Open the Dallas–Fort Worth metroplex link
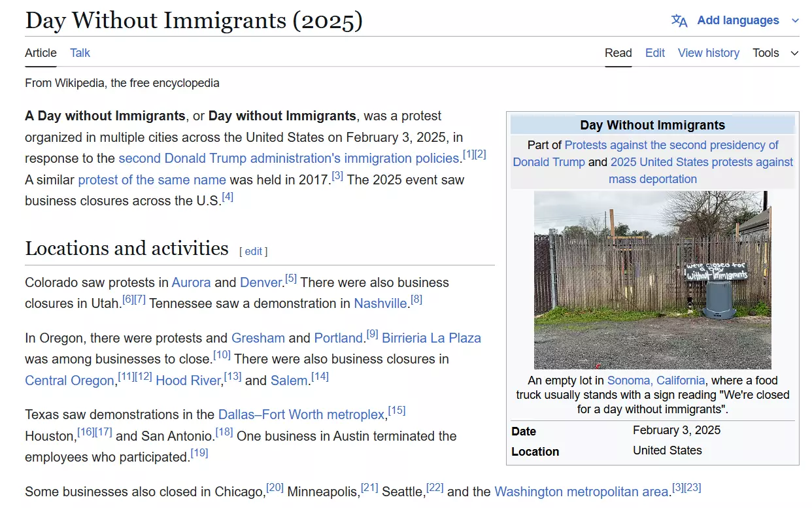The image size is (812, 508). (x=301, y=415)
